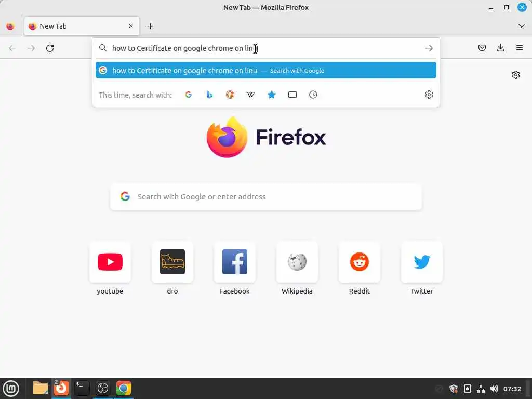Search this time with Bing icon
The width and height of the screenshot is (532, 399).
tap(209, 95)
